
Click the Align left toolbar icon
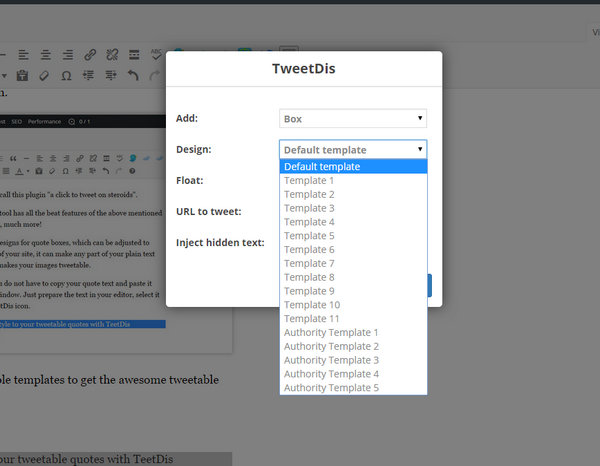coord(23,55)
